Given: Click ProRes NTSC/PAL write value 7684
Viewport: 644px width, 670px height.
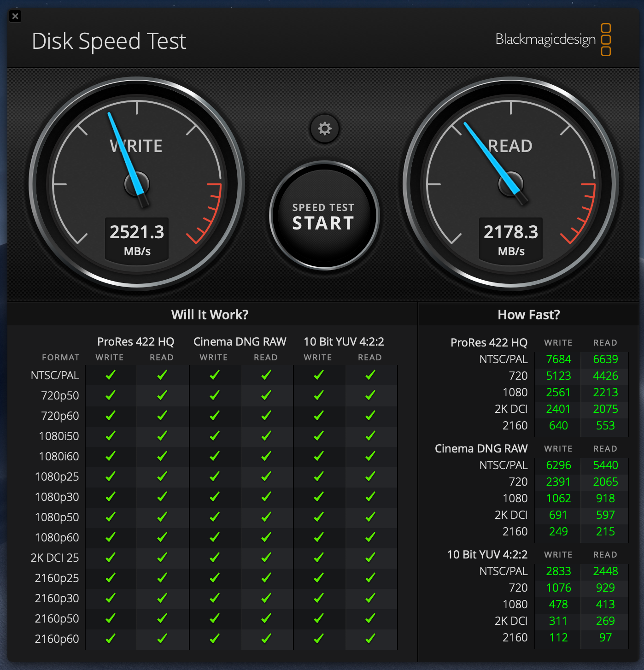Looking at the screenshot, I should [x=558, y=359].
